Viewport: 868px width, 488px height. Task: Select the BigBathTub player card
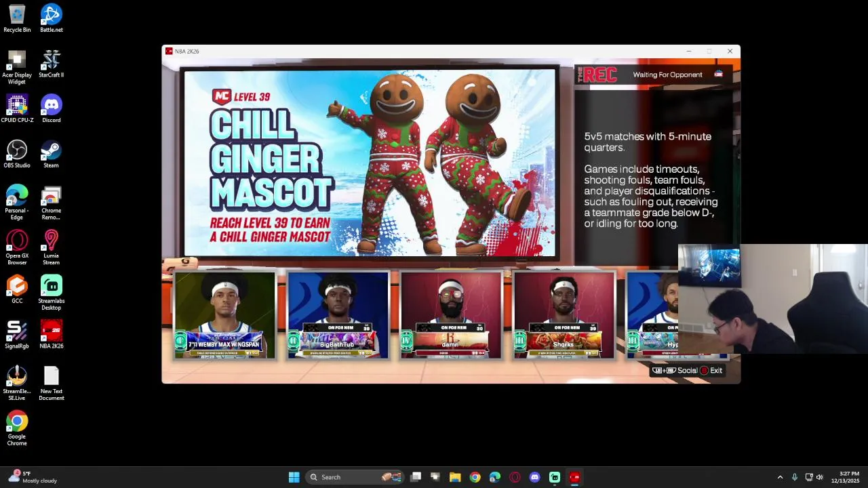[x=338, y=315]
